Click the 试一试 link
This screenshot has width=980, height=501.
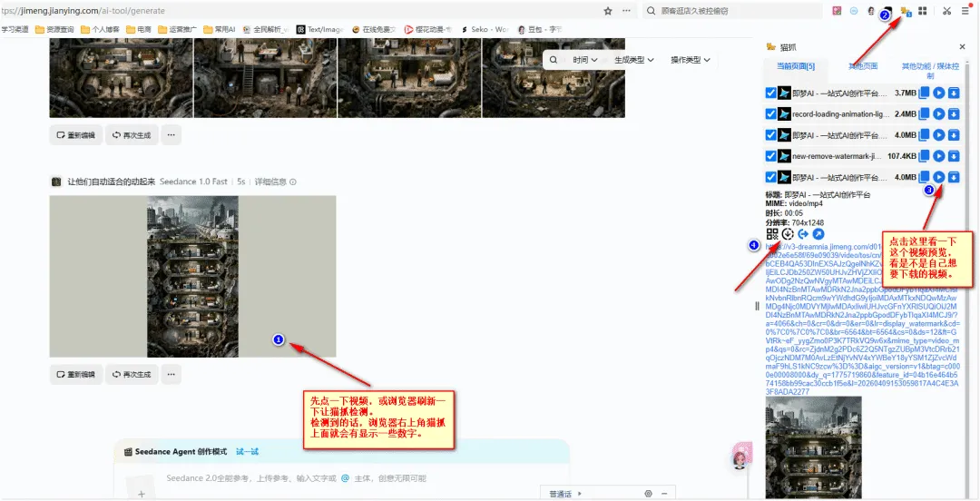click(x=247, y=452)
